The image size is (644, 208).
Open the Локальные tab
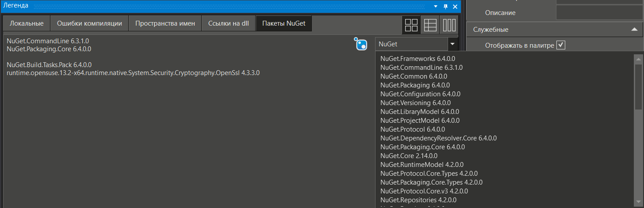tap(27, 23)
